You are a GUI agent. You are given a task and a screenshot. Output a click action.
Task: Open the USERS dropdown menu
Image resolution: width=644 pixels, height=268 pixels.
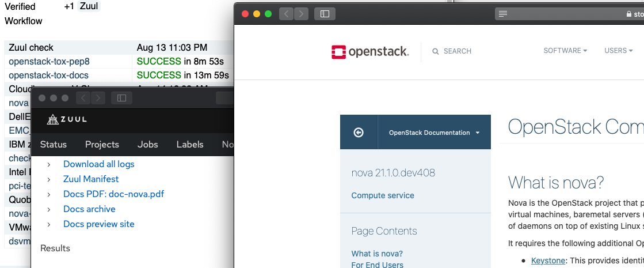point(618,51)
